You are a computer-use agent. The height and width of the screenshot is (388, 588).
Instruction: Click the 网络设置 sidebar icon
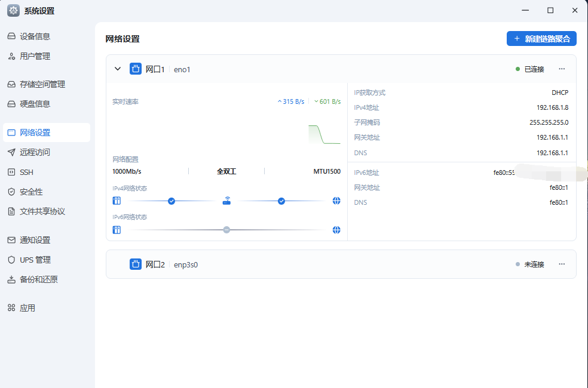click(11, 133)
